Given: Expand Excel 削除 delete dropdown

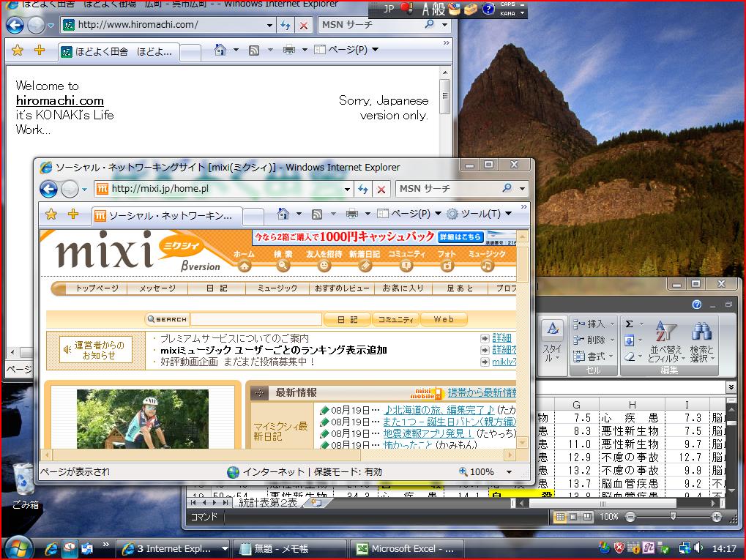Looking at the screenshot, I should pyautogui.click(x=612, y=340).
